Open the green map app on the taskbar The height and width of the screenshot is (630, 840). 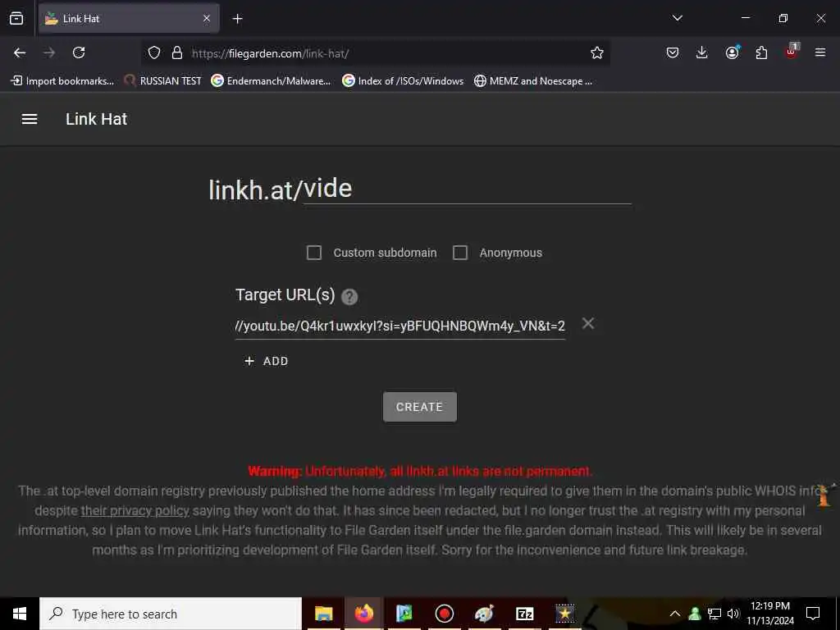pyautogui.click(x=404, y=614)
